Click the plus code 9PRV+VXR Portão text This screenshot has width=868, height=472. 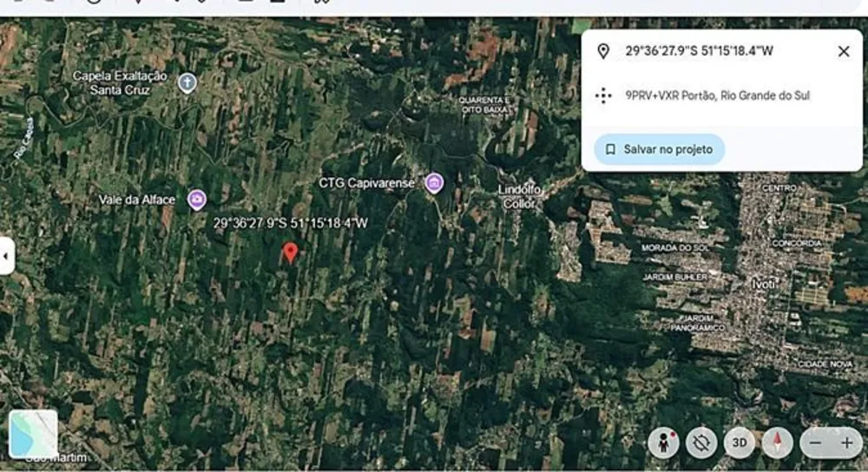click(x=718, y=95)
